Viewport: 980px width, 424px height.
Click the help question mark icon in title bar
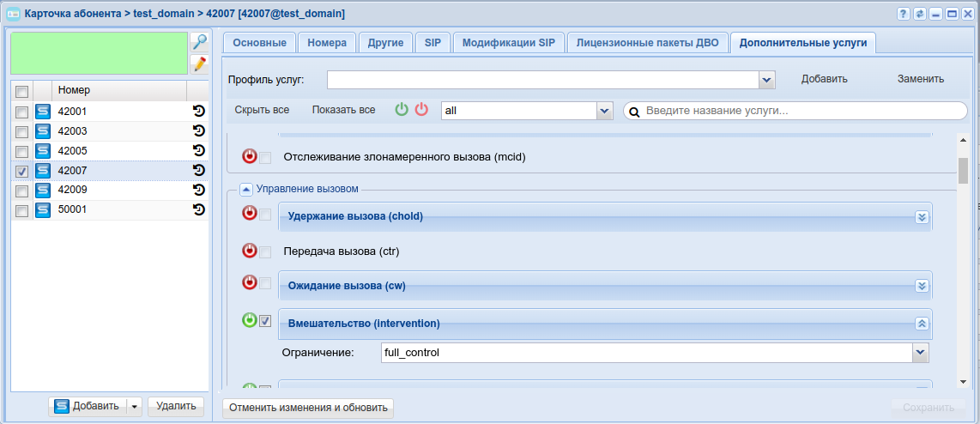click(903, 15)
